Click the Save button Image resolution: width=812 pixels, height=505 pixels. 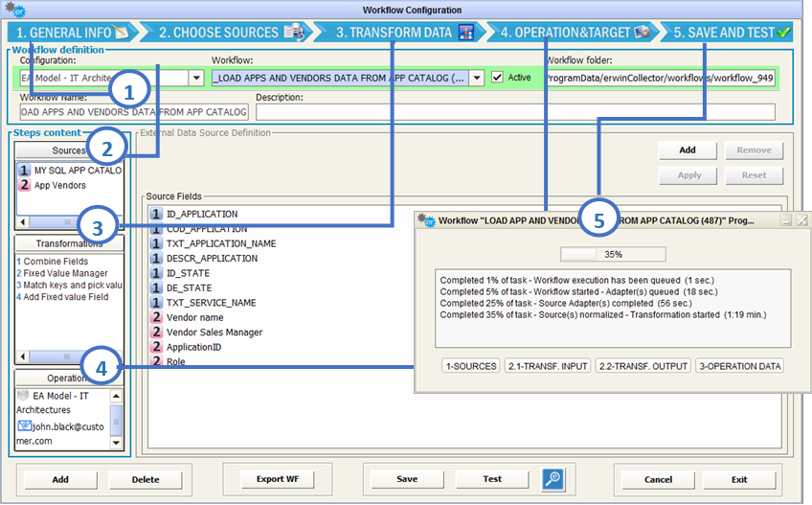[407, 479]
